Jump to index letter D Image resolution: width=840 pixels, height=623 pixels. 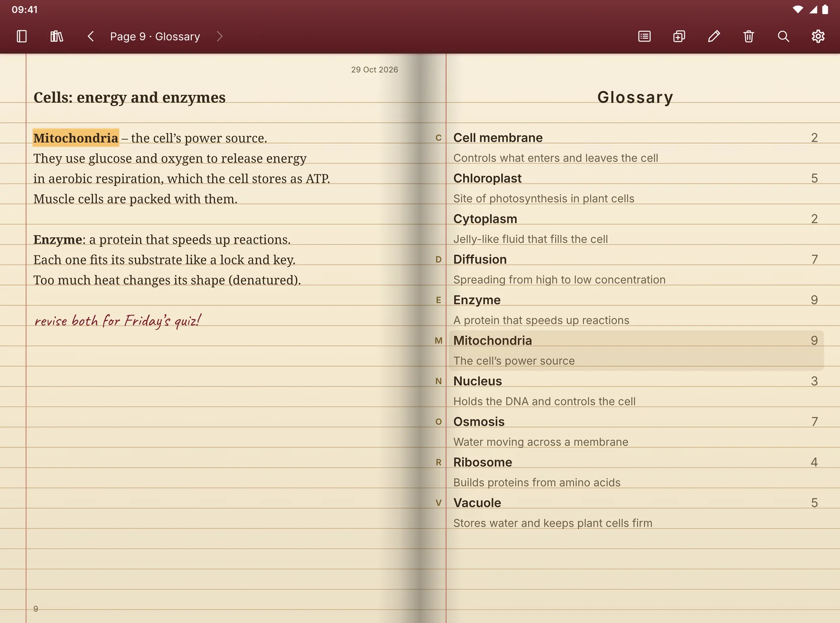pyautogui.click(x=438, y=260)
